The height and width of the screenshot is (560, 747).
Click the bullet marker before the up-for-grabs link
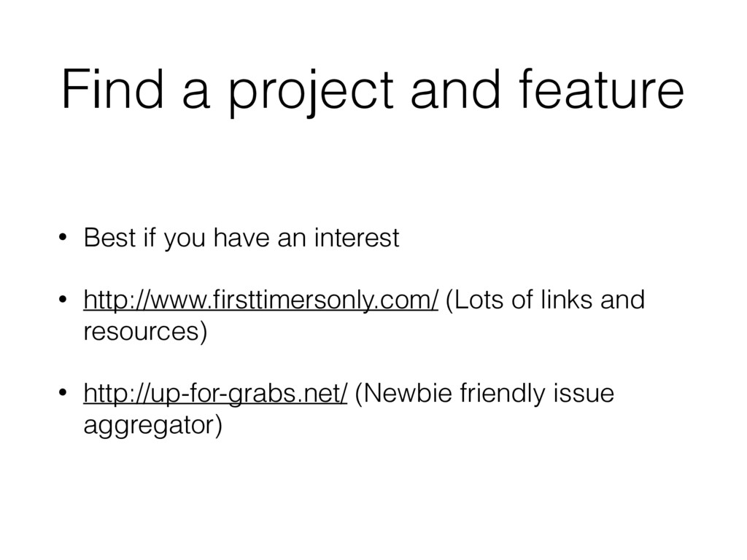click(63, 393)
